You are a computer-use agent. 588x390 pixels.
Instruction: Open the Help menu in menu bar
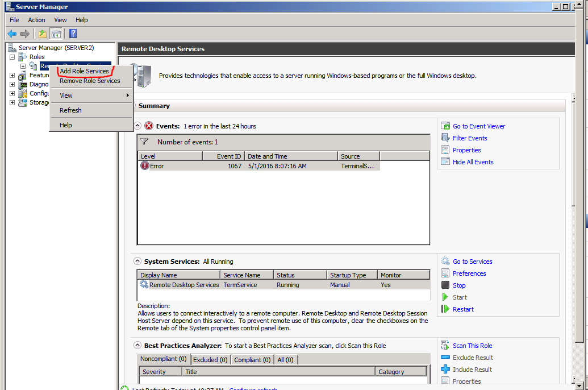pos(81,20)
